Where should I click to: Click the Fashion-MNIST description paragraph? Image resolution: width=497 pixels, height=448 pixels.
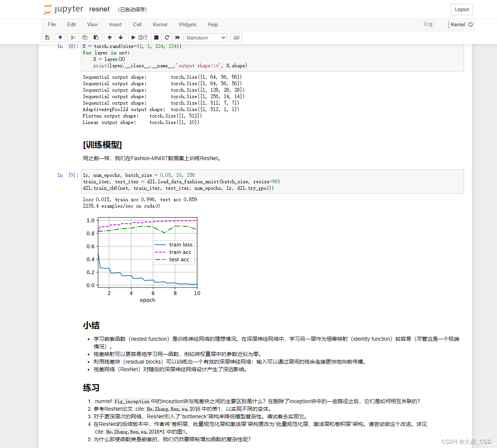pyautogui.click(x=152, y=158)
